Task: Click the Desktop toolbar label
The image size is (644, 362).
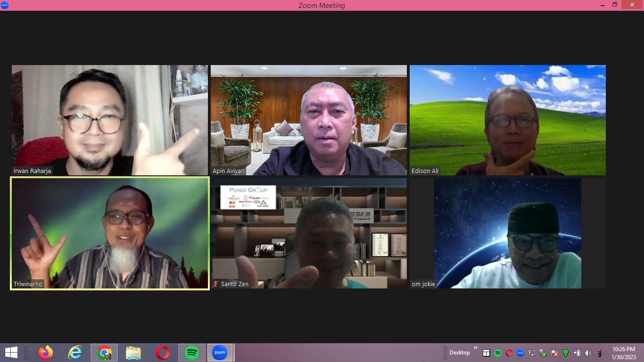Action: coord(460,353)
